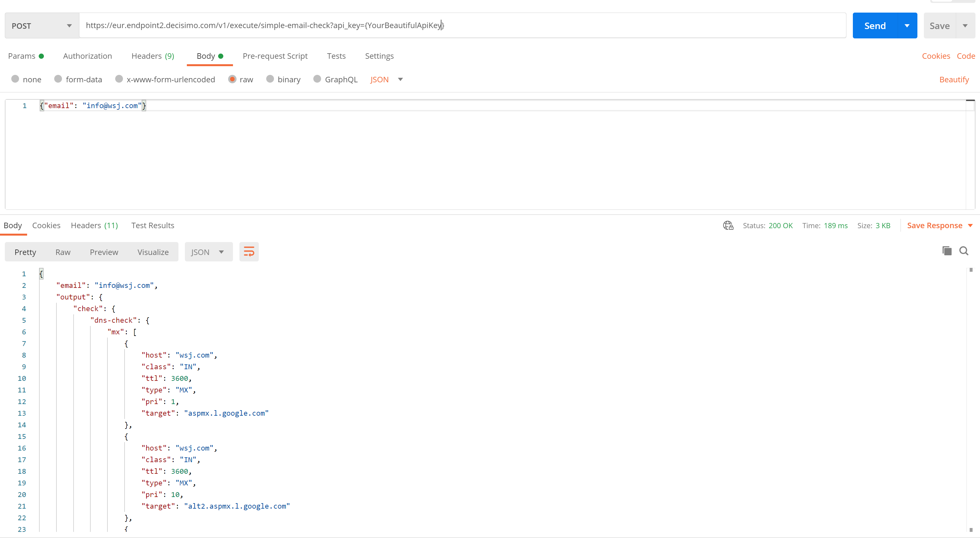The height and width of the screenshot is (538, 980).
Task: Click the network globe lock icon
Action: tap(728, 226)
